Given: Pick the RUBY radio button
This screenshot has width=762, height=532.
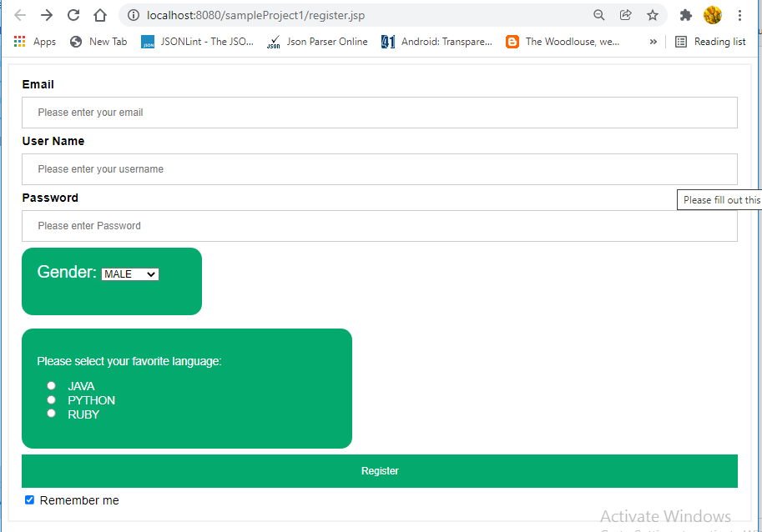Looking at the screenshot, I should point(51,413).
